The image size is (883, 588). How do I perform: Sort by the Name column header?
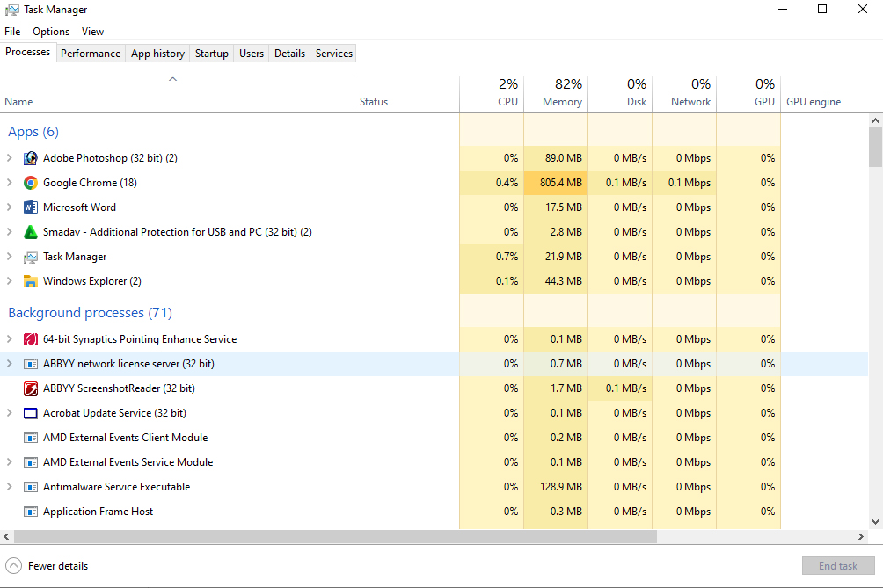(177, 93)
